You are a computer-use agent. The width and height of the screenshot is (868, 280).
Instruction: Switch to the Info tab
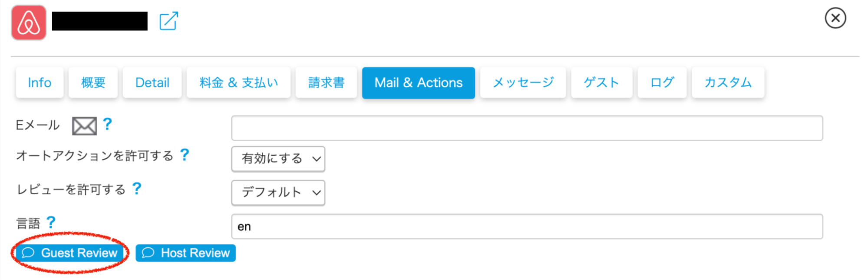[x=40, y=83]
